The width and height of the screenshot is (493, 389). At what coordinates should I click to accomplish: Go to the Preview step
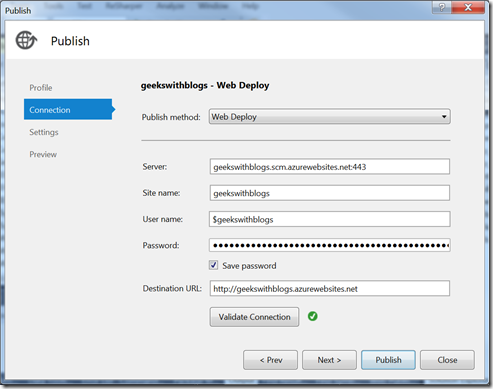[43, 154]
